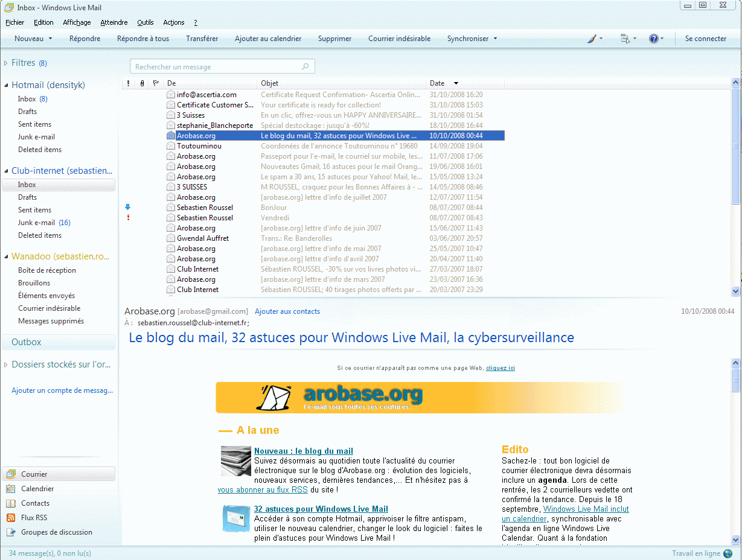Open Junk e-mail (16) under Club-internet
The image size is (742, 560).
[x=44, y=223]
